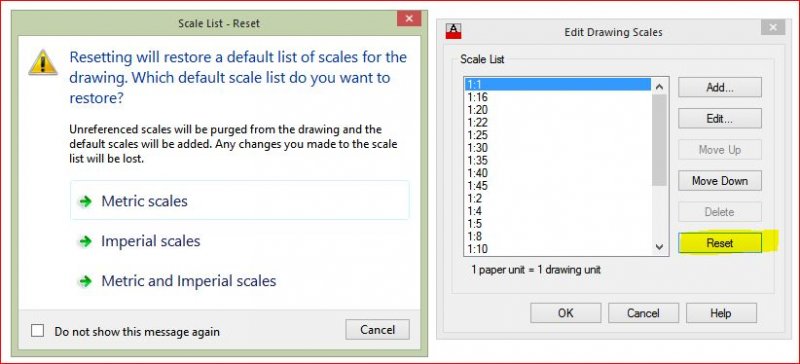The height and width of the screenshot is (364, 800).
Task: Click the green arrow beside Metric scales
Action: pos(85,201)
